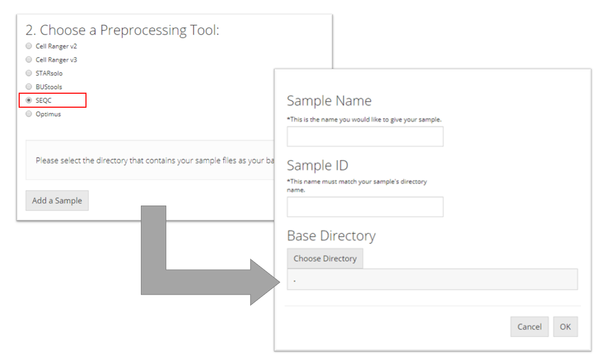Click the Choose a Preprocessing Tool heading
606x364 pixels.
click(x=123, y=31)
